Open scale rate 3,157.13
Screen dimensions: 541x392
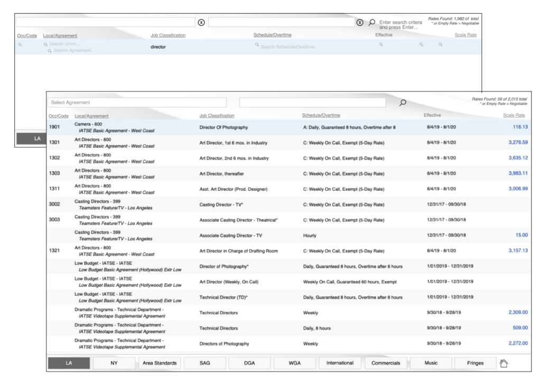pyautogui.click(x=518, y=250)
